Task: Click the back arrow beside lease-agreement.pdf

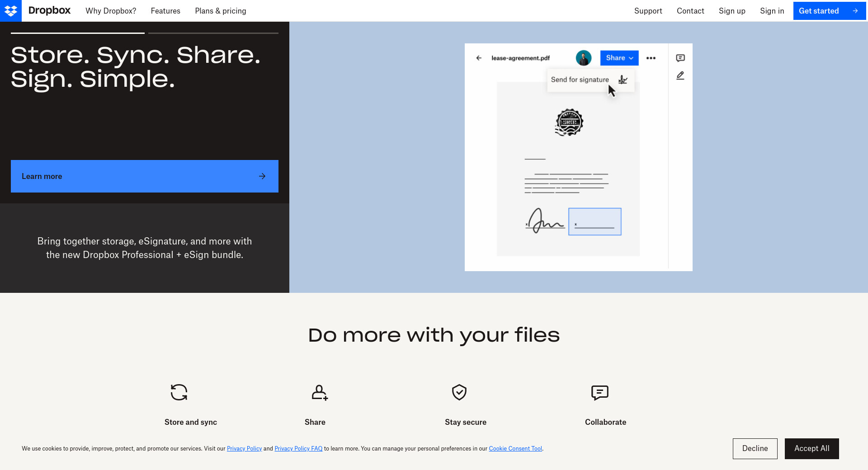Action: (x=479, y=58)
